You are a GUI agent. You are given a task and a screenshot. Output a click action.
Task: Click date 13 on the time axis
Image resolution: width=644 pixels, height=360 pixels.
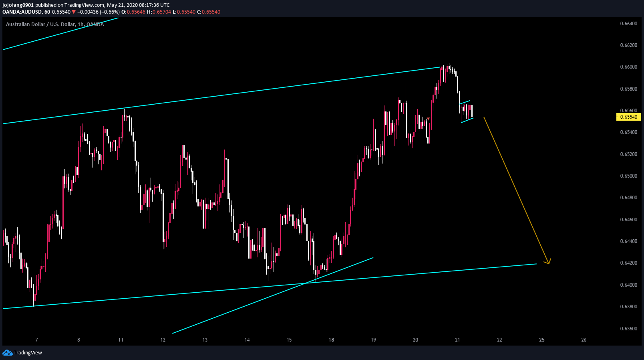[x=205, y=340]
